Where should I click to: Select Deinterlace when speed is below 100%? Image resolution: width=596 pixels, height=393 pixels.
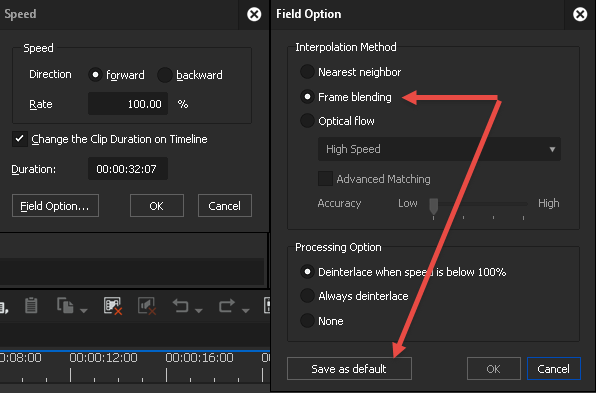tap(307, 272)
